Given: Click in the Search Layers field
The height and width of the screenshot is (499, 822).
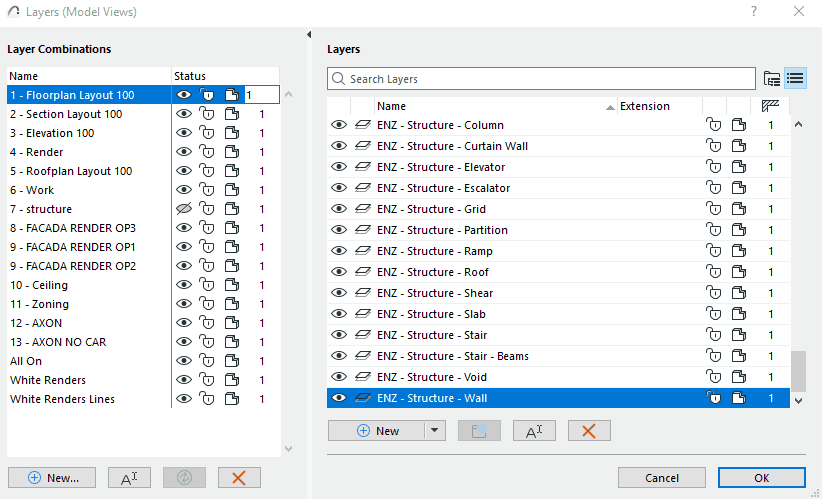Looking at the screenshot, I should click(x=542, y=79).
